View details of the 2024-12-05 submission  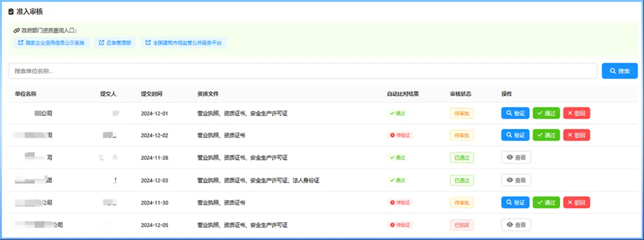516,225
